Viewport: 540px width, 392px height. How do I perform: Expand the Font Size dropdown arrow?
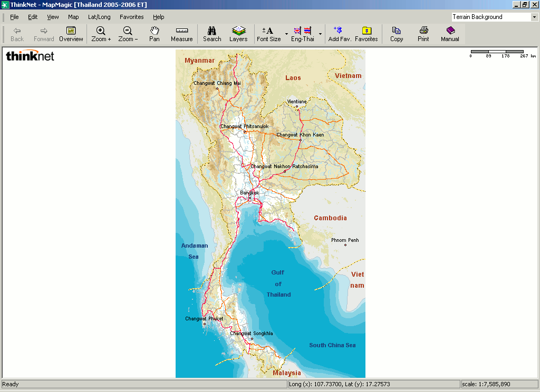point(286,34)
